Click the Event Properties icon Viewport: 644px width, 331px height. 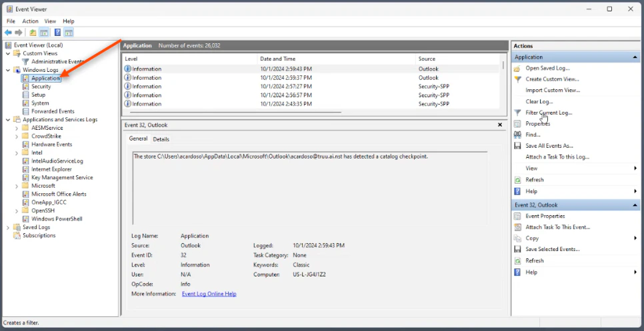517,216
